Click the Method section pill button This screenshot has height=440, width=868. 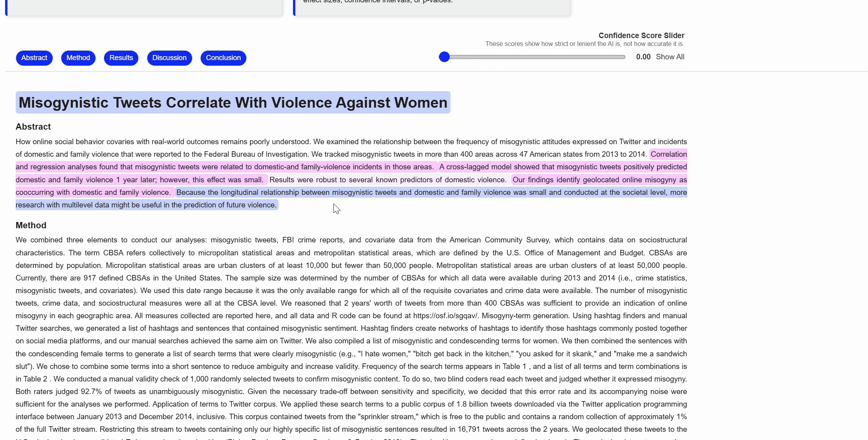[x=78, y=58]
